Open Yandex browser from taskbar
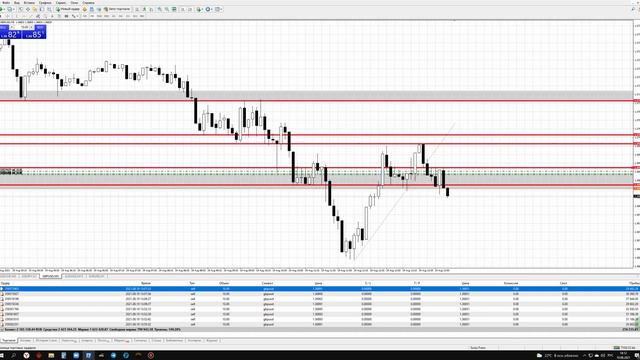The image size is (640, 360). point(27,356)
